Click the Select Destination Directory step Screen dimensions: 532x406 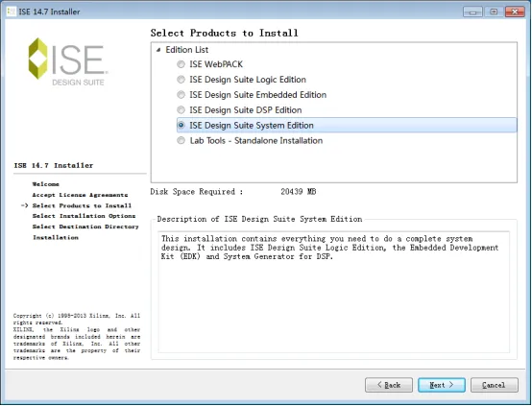click(x=85, y=227)
